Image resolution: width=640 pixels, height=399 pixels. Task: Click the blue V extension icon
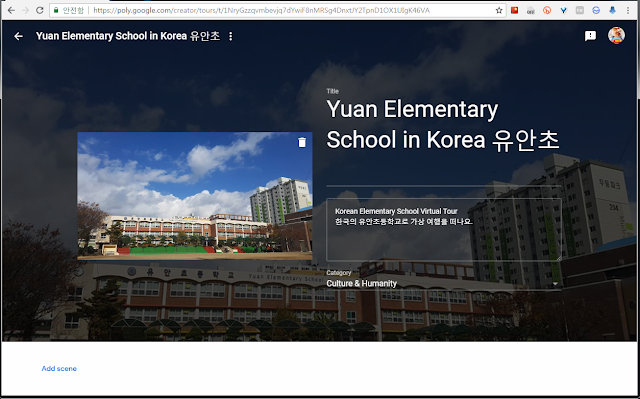pos(563,10)
